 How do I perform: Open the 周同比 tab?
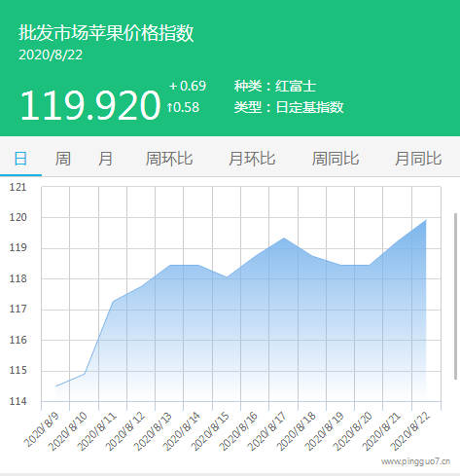coord(336,159)
